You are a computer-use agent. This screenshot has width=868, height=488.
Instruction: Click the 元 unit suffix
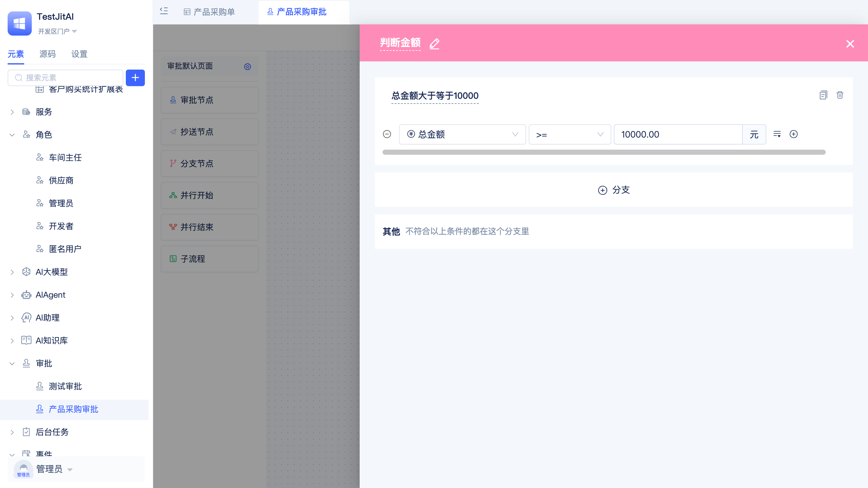(x=754, y=134)
